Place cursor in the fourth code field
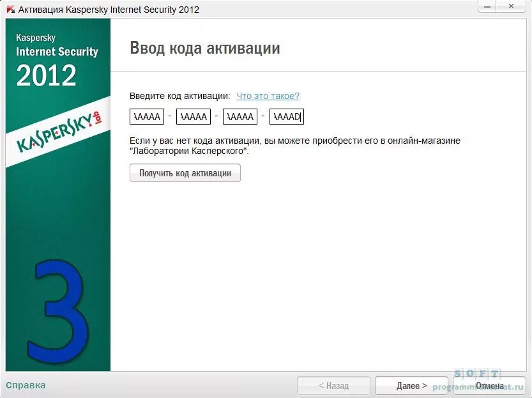This screenshot has height=398, width=532. pos(286,116)
